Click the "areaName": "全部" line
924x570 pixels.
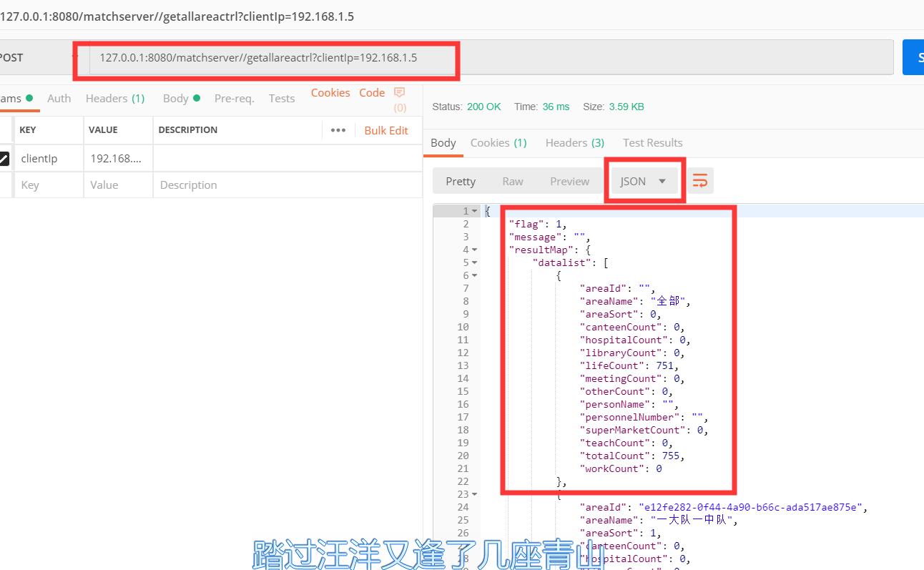[635, 301]
